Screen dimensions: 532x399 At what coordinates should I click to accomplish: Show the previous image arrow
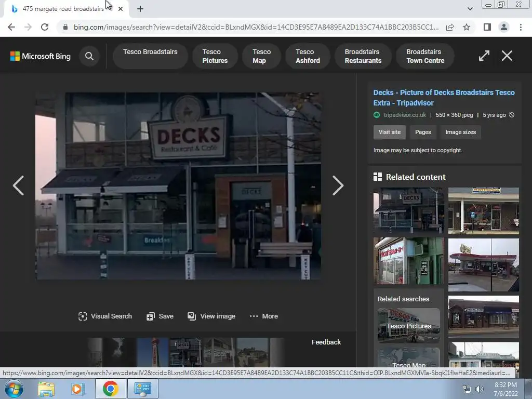(18, 185)
